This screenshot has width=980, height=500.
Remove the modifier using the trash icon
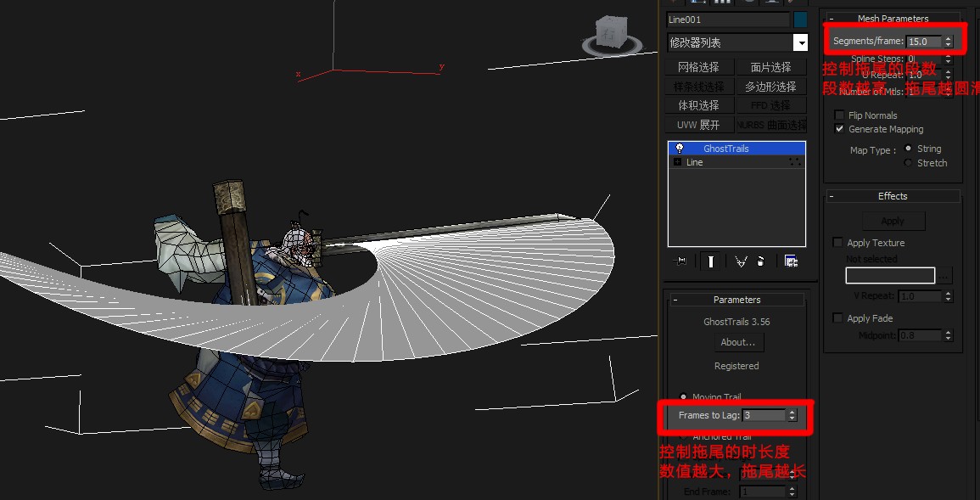click(759, 261)
